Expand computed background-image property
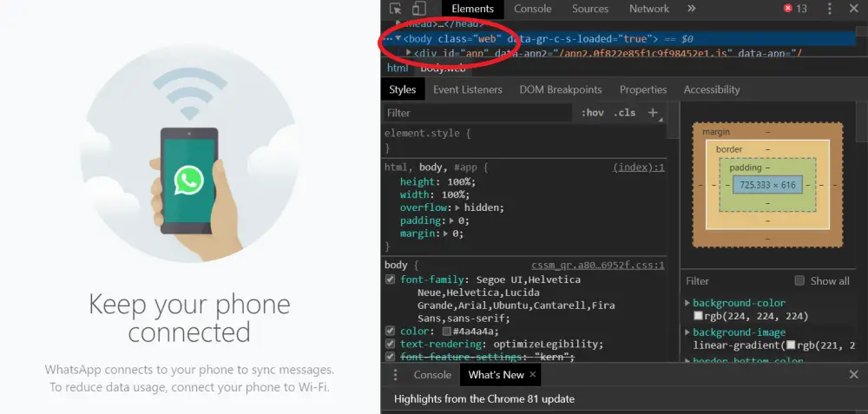The width and height of the screenshot is (868, 414). (x=687, y=332)
